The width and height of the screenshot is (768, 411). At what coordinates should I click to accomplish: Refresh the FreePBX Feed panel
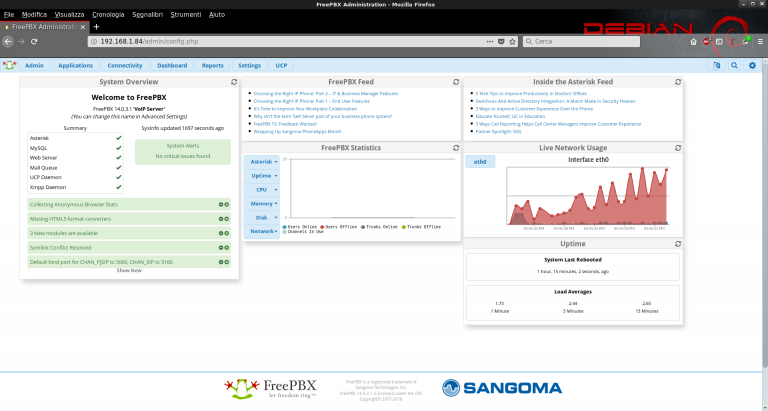click(456, 82)
